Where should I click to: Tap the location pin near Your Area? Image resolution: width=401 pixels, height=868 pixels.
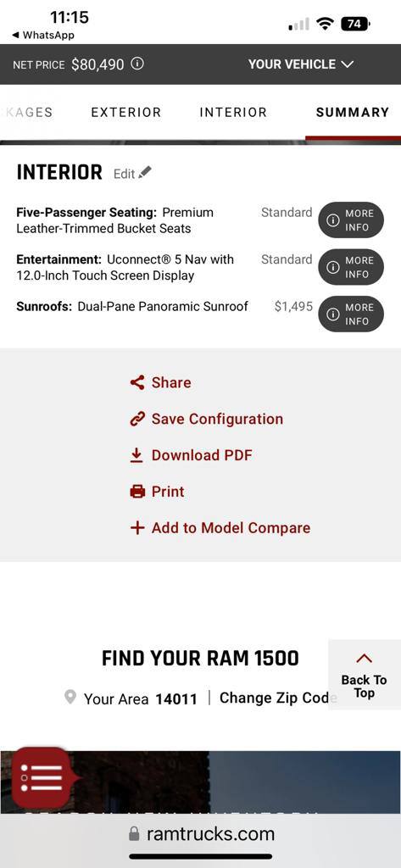[70, 698]
